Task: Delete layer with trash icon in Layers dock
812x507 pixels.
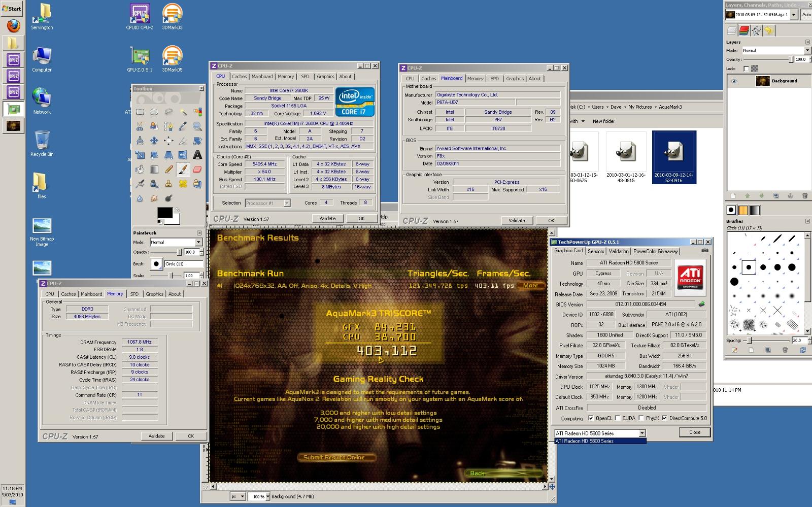Action: click(x=804, y=195)
